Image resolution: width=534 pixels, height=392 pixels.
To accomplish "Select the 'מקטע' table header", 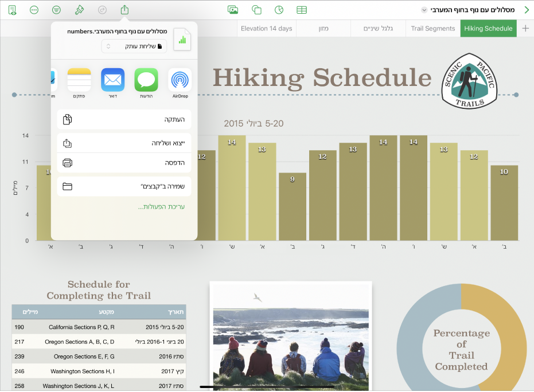I will 106,312.
